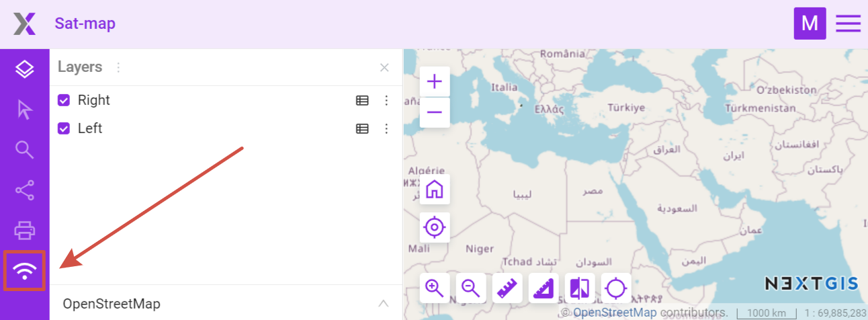Open the Layers panel options dots

(118, 67)
